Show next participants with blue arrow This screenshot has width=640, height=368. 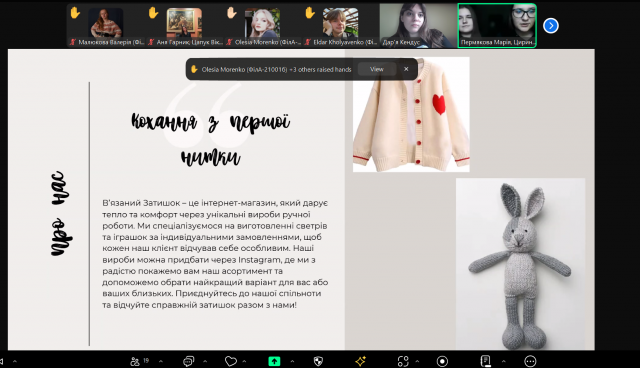(x=551, y=26)
